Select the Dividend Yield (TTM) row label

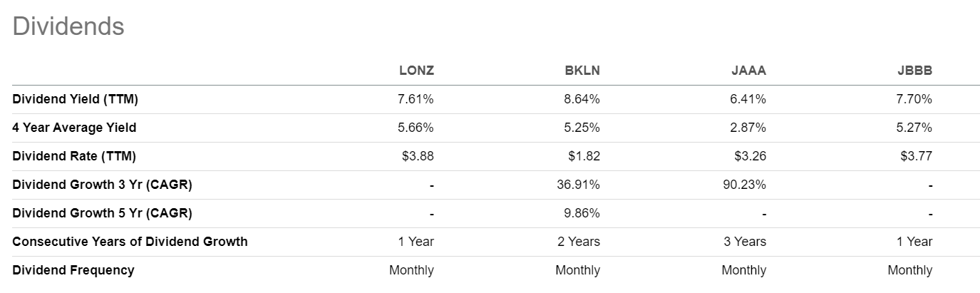(x=75, y=99)
